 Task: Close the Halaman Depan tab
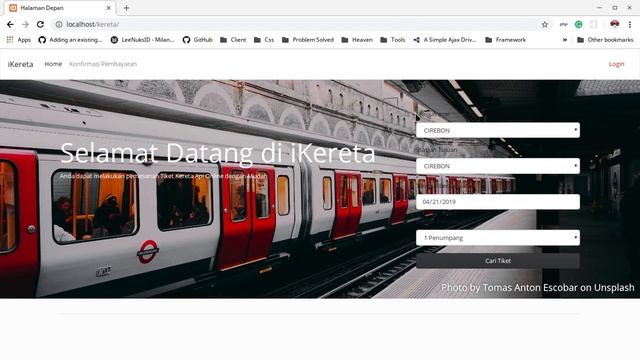tap(109, 8)
